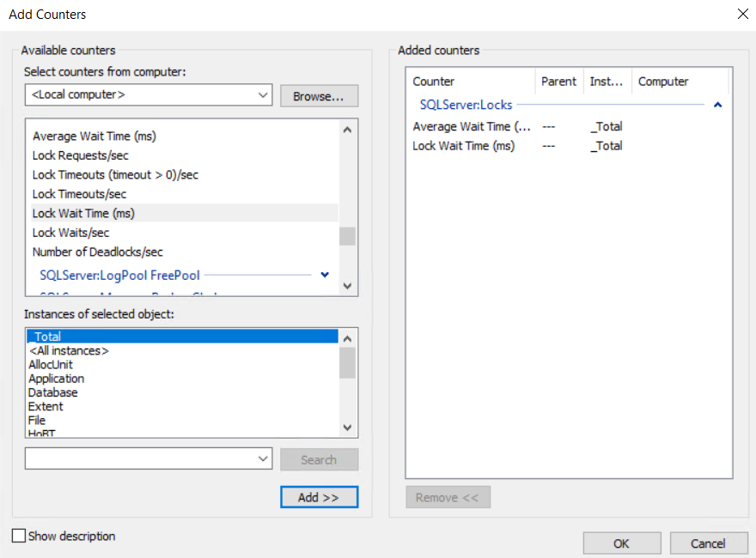Select the Lock Waits/sec counter
This screenshot has height=558, width=756.
pyautogui.click(x=70, y=233)
